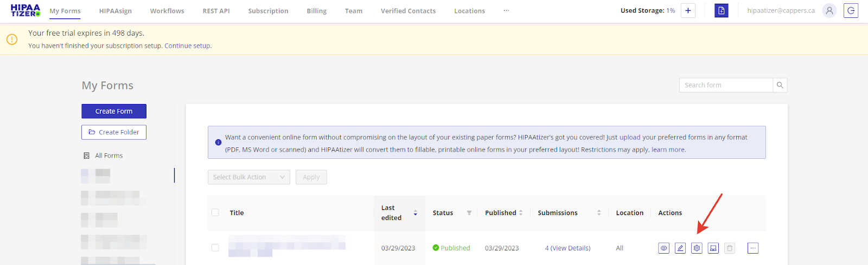
Task: Open the Workflows menu item
Action: (167, 11)
